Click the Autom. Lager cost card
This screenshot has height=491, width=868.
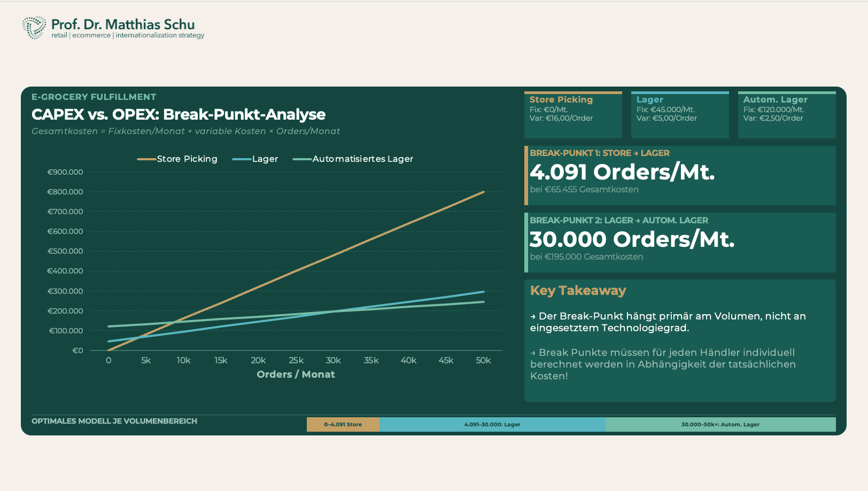(787, 115)
